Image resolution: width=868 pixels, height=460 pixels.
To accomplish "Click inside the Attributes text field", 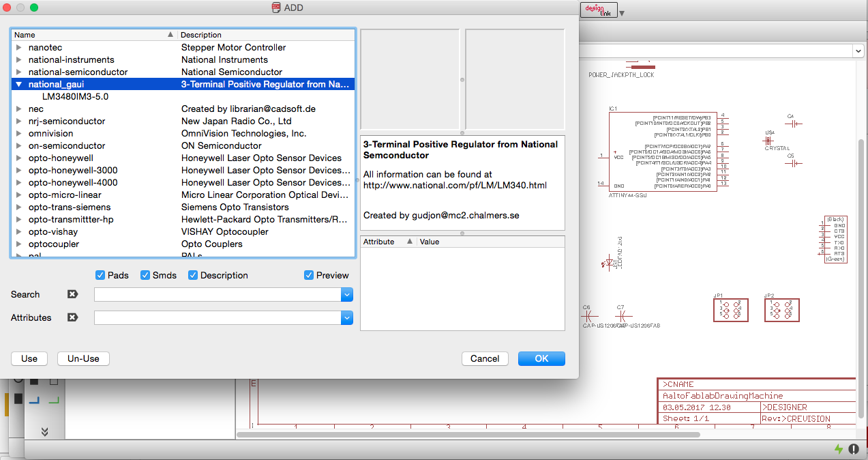I will (218, 317).
